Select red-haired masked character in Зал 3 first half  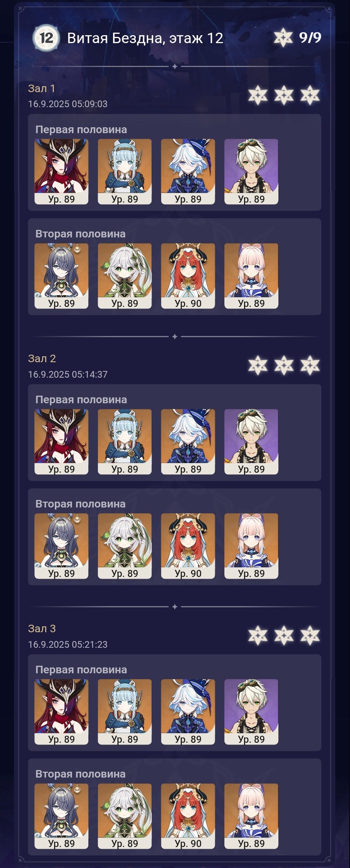coord(62,712)
